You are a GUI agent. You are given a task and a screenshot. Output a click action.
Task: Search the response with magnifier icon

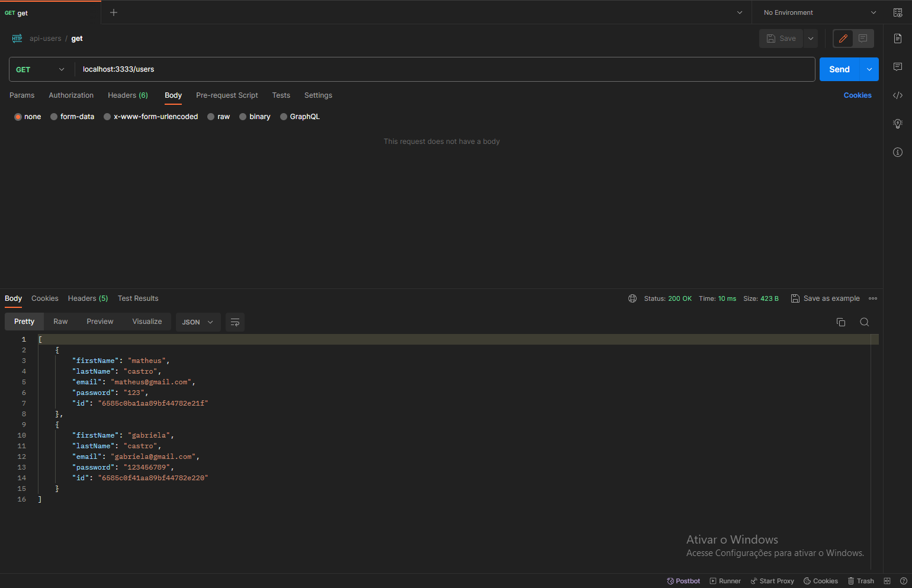point(865,322)
